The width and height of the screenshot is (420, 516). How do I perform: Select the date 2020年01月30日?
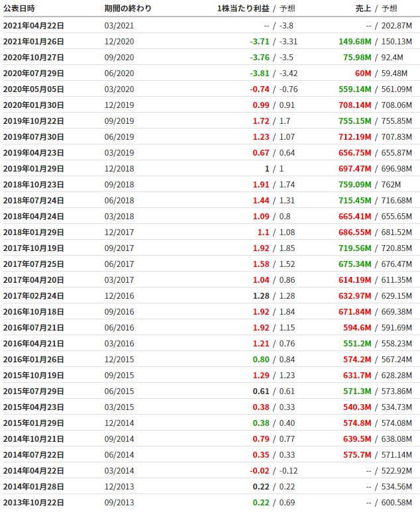click(x=34, y=105)
